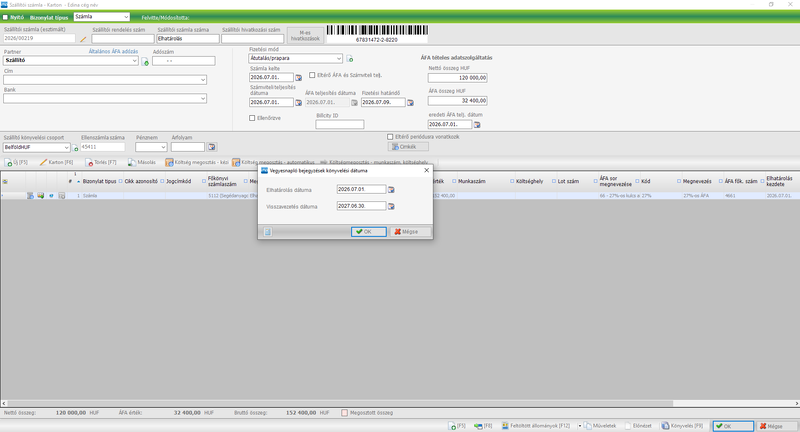This screenshot has height=432, width=800.
Task: Open calendar for Számla kelte date
Action: pyautogui.click(x=299, y=78)
